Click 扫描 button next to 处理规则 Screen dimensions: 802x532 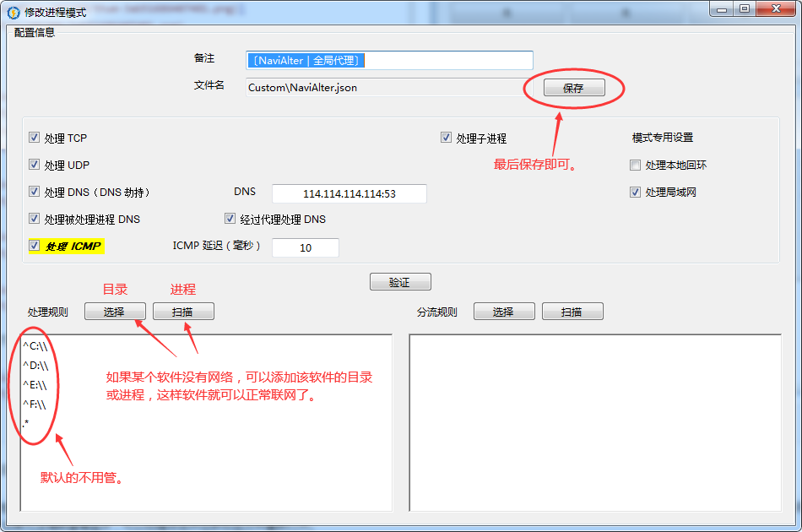tap(183, 312)
